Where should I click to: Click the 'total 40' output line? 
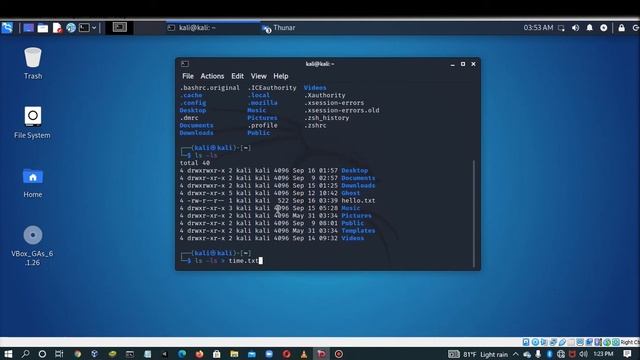pyautogui.click(x=195, y=163)
